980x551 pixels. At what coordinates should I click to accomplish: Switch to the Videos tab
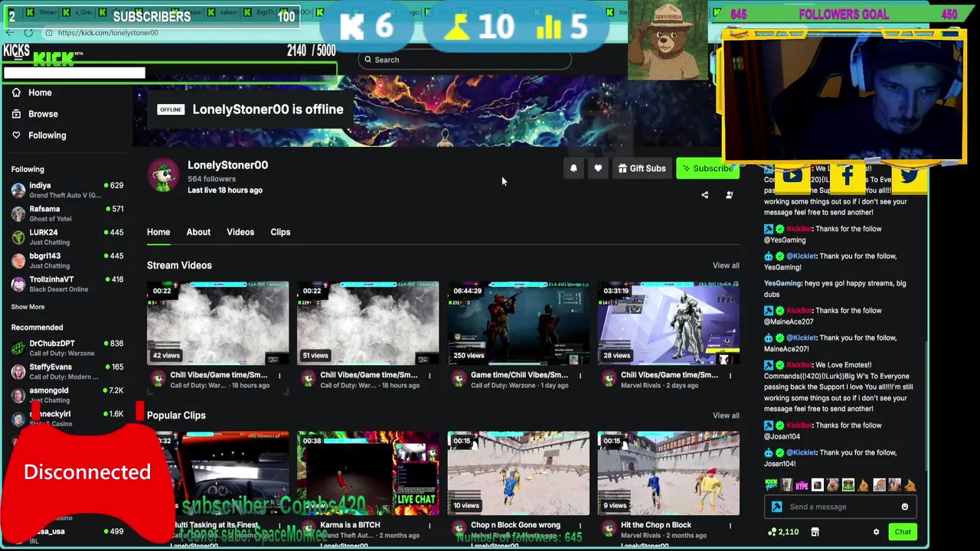point(240,232)
